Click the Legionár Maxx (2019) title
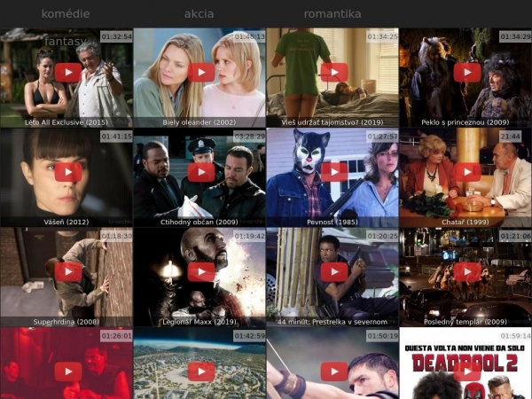Viewport: 532px width, 399px height. coord(199,322)
